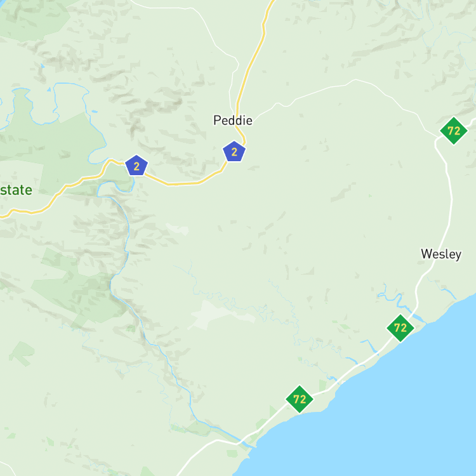This screenshot has height=476, width=476.
Task: Select the Route 2 pentagon beside the river crossing
Action: click(136, 166)
